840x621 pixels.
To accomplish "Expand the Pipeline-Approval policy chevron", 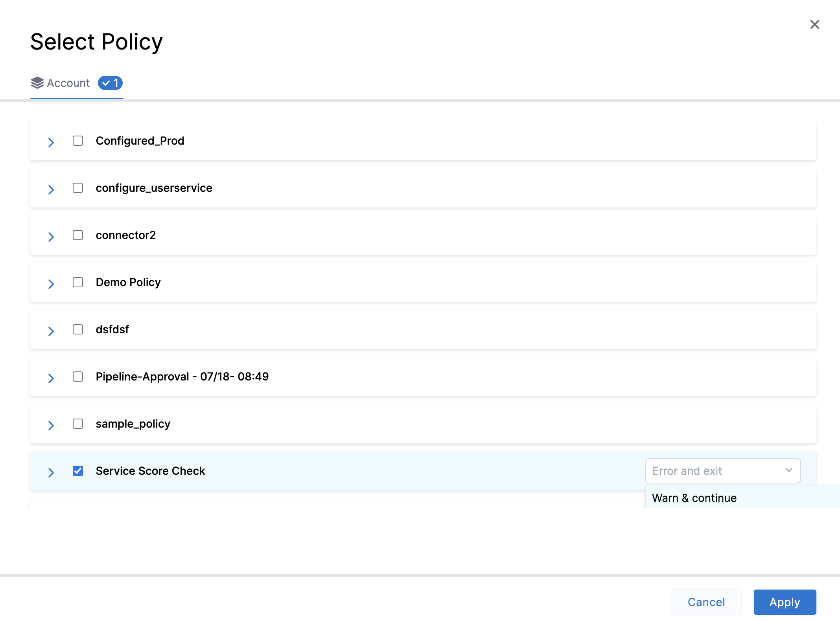I will coord(51,378).
